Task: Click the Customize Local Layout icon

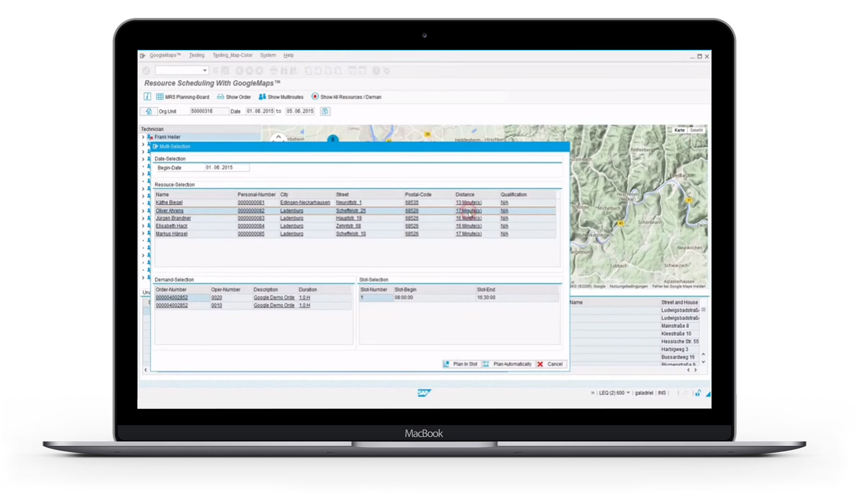Action: click(x=387, y=70)
